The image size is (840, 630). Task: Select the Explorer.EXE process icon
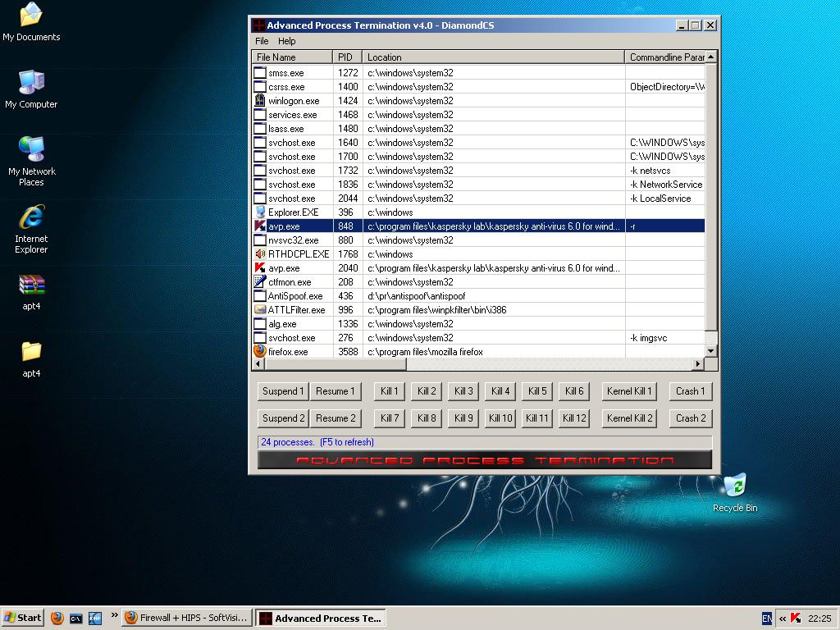pos(260,212)
